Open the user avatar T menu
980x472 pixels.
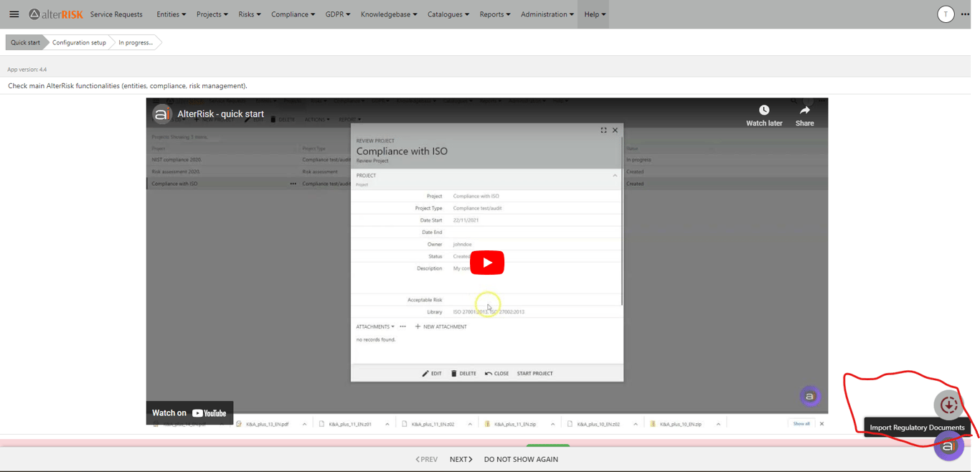coord(946,14)
